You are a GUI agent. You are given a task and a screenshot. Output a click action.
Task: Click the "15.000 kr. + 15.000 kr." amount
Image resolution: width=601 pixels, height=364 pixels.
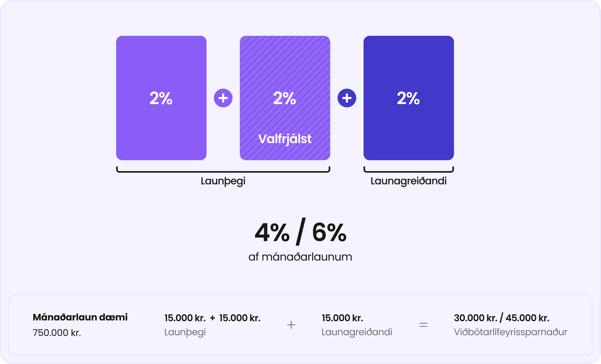click(x=212, y=318)
